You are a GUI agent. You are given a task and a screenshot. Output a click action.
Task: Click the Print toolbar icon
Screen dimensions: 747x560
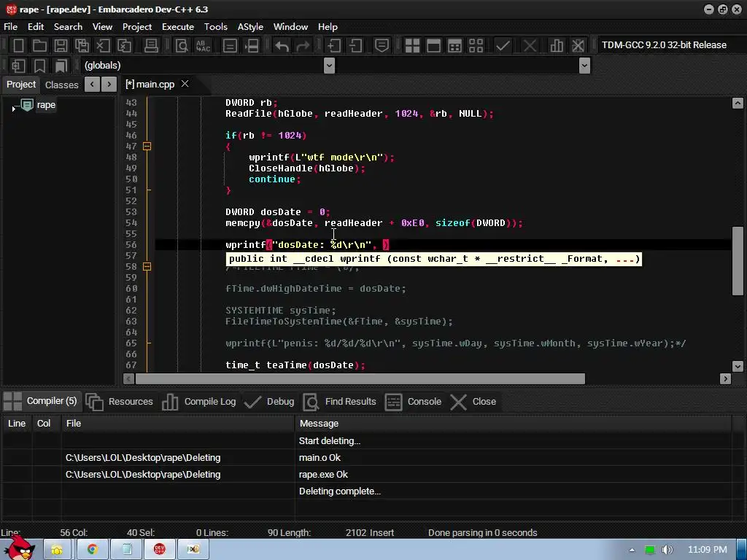click(x=151, y=46)
